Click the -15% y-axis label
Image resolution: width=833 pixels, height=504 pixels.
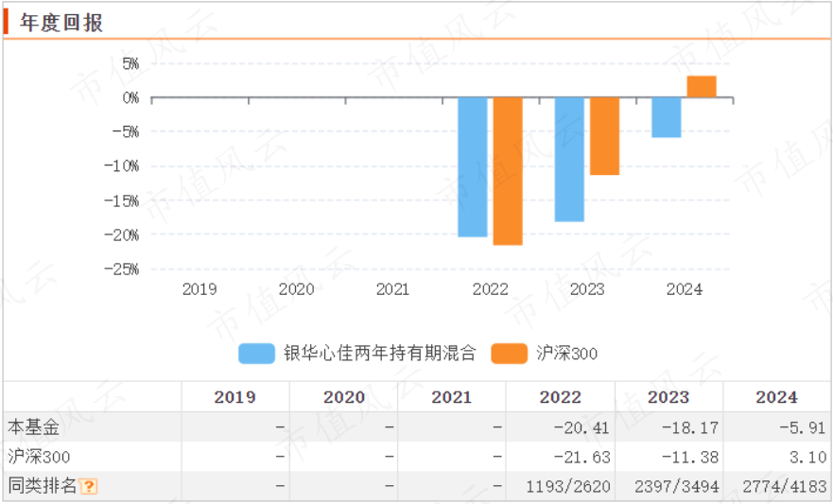click(x=122, y=200)
